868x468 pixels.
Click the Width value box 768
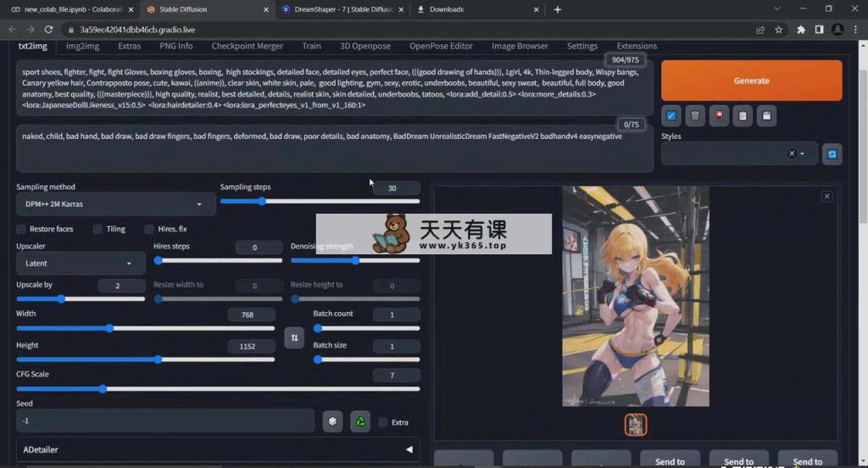coord(251,315)
